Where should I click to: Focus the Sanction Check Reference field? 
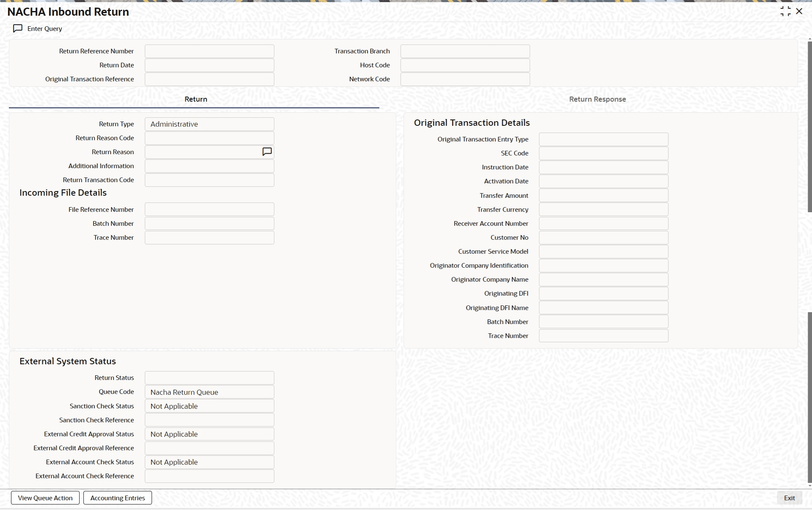[210, 420]
